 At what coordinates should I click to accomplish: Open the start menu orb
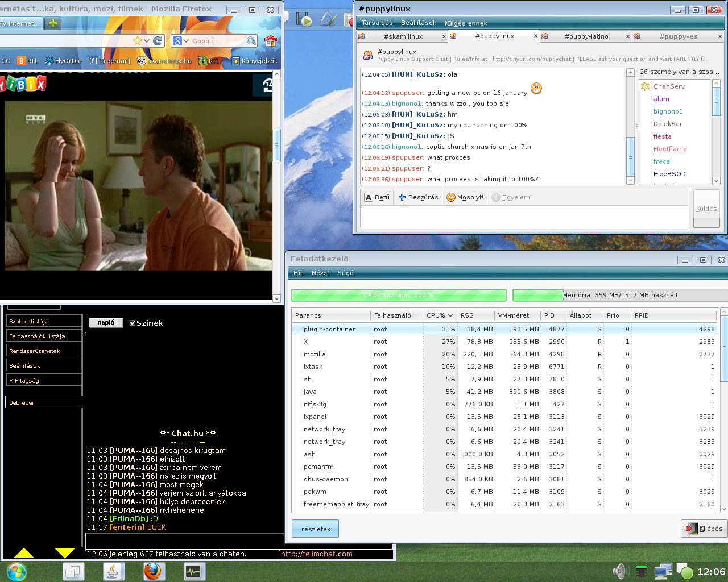[x=16, y=571]
